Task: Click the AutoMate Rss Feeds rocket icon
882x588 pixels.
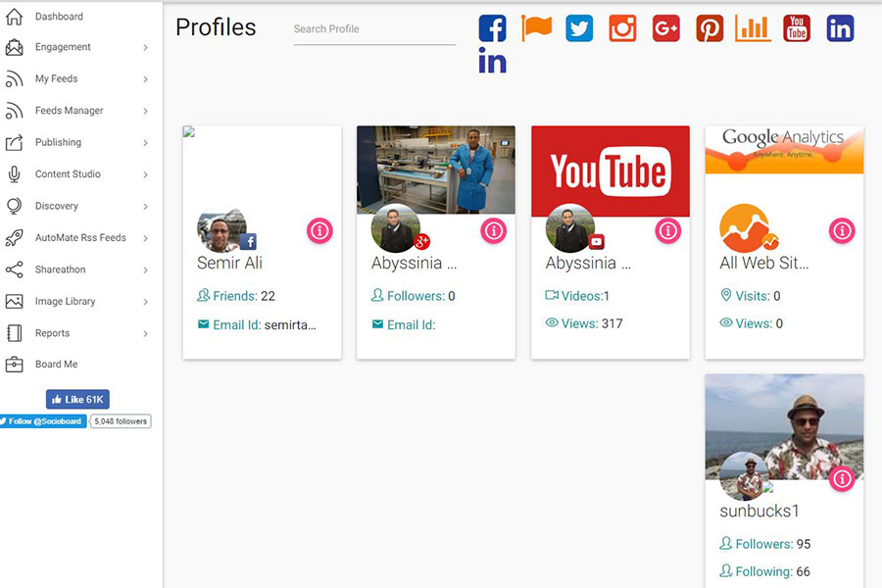Action: point(14,238)
